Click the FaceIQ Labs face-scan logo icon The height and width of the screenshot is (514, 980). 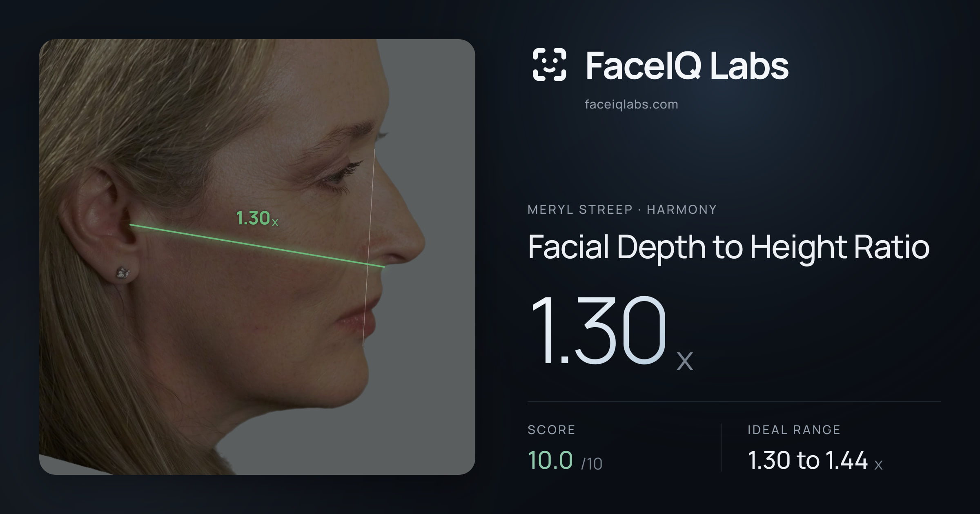pos(549,64)
